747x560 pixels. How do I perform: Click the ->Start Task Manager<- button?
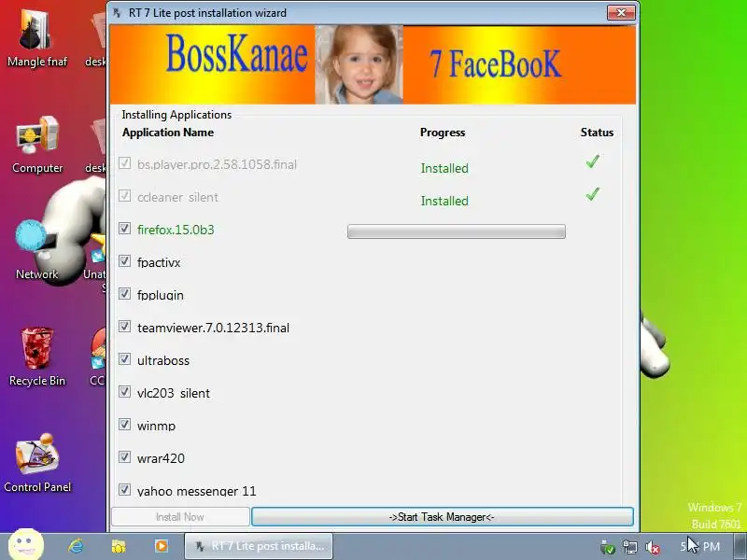click(x=442, y=517)
